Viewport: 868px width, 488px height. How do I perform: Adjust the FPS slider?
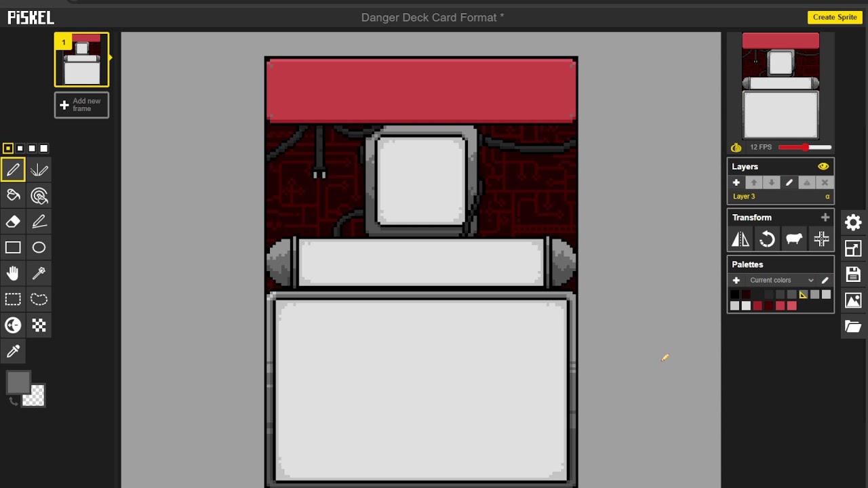(805, 147)
